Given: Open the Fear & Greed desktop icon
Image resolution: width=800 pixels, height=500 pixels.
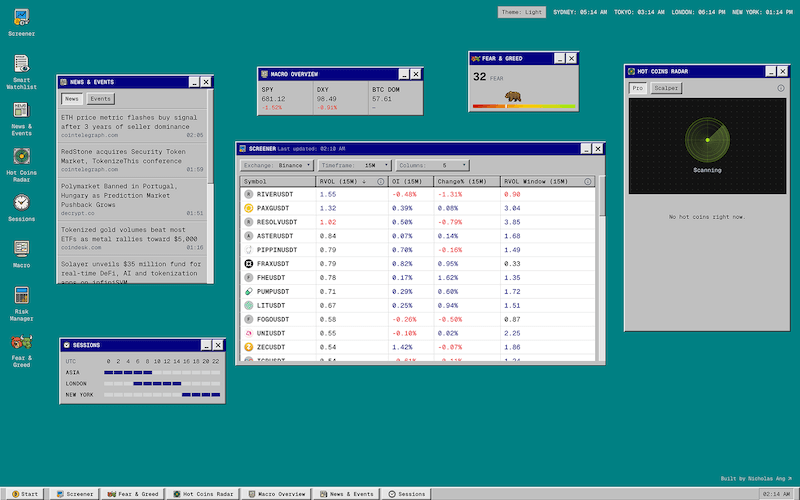Looking at the screenshot, I should [21, 343].
